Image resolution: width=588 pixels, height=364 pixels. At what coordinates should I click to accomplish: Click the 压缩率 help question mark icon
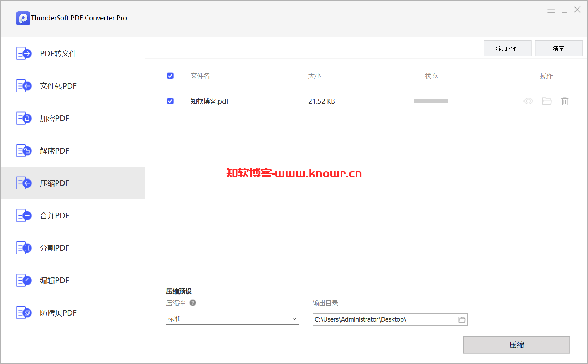193,303
